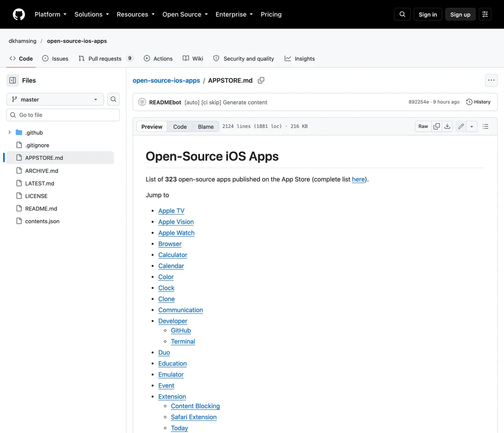
Task: Expand the Open Source menu
Action: click(x=185, y=14)
